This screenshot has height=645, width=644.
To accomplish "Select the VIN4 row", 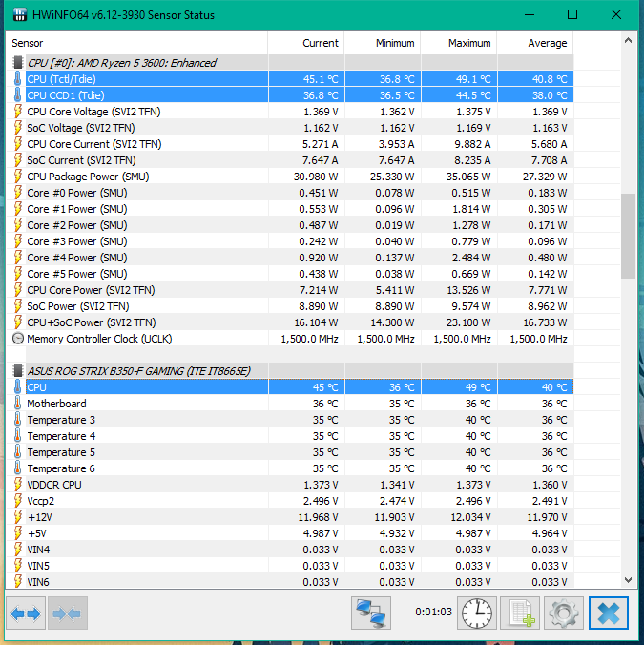I will pyautogui.click(x=290, y=550).
